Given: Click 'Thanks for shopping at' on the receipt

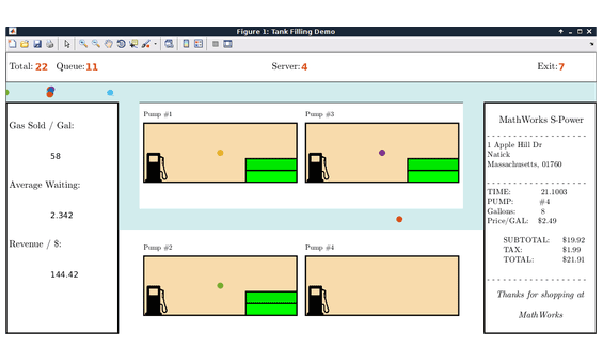Looking at the screenshot, I should click(x=540, y=294).
